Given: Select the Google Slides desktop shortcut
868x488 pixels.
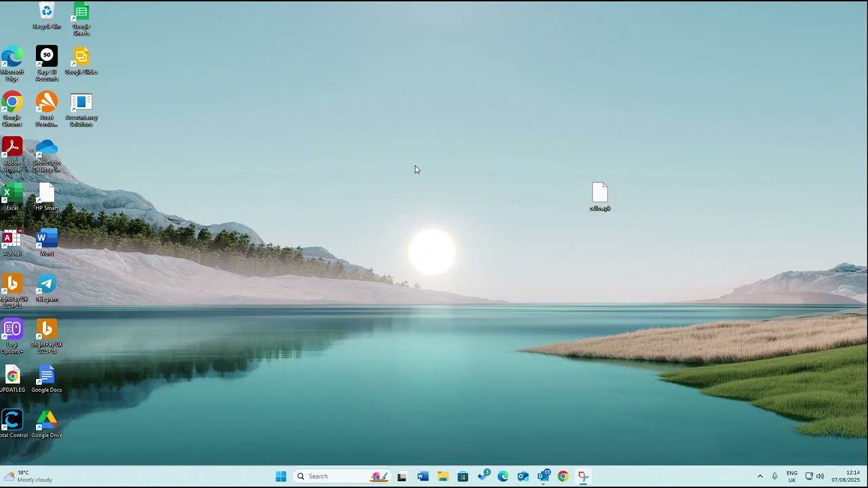Looking at the screenshot, I should pos(81,61).
